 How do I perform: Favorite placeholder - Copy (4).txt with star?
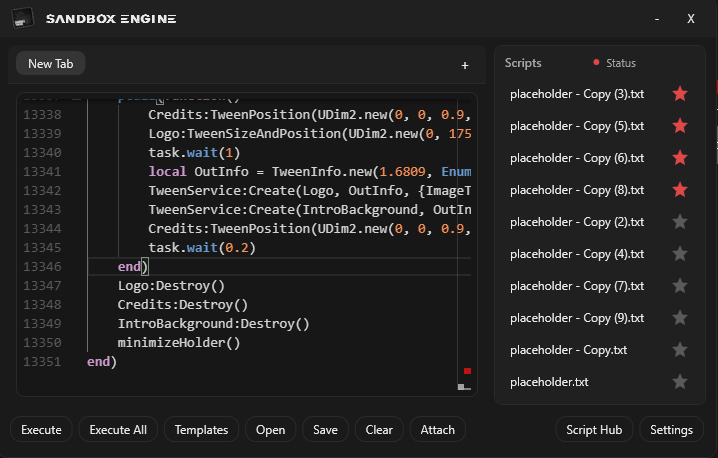680,254
